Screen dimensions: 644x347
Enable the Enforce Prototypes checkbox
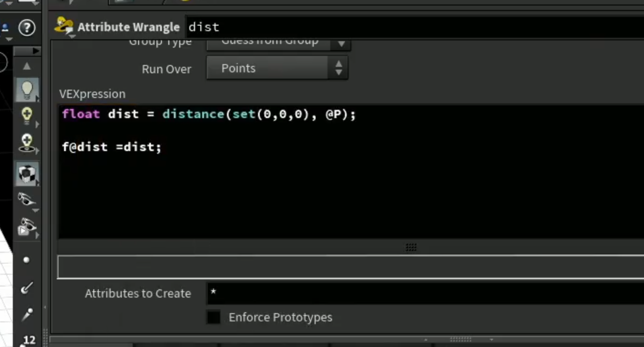tap(214, 317)
